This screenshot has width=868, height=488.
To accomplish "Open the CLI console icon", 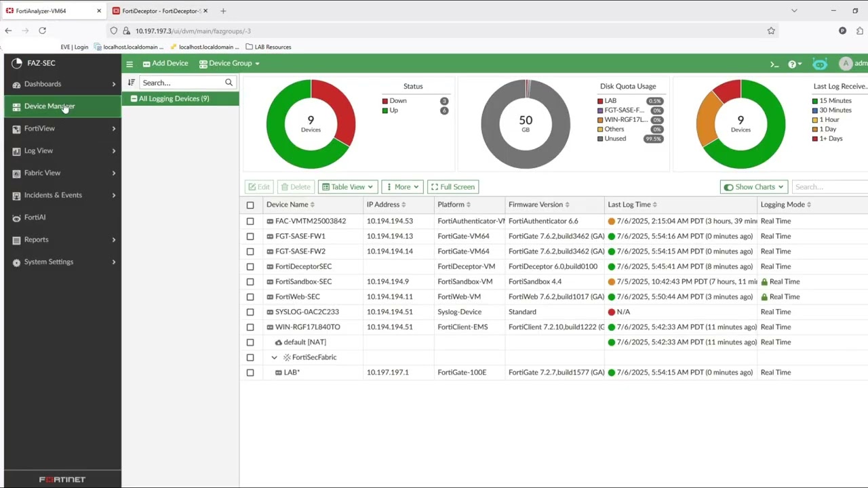I will [774, 64].
